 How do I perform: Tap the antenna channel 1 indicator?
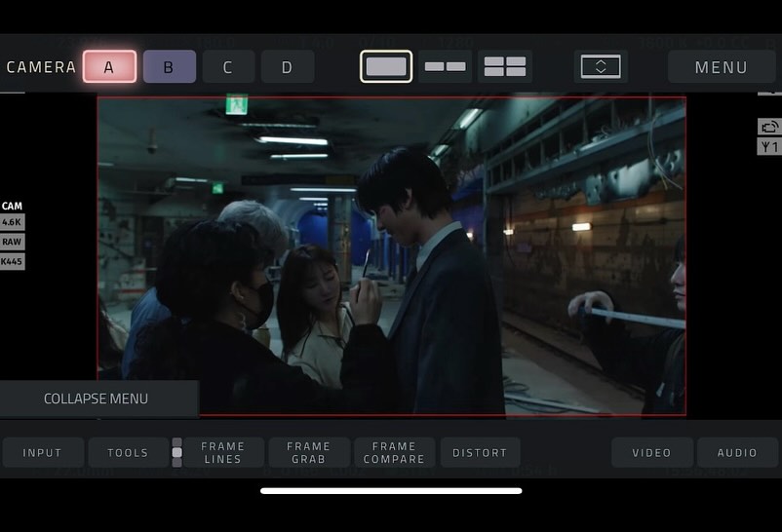pyautogui.click(x=768, y=147)
